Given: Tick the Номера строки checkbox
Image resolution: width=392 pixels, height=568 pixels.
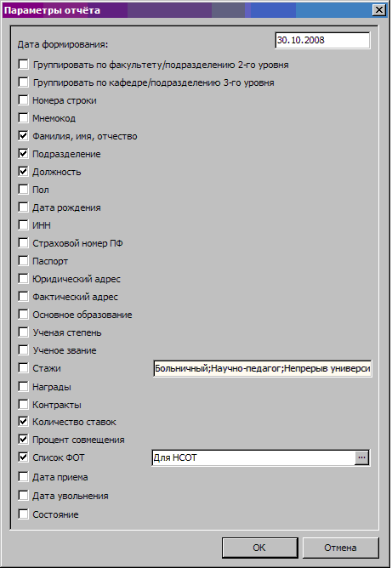Looking at the screenshot, I should pyautogui.click(x=23, y=100).
